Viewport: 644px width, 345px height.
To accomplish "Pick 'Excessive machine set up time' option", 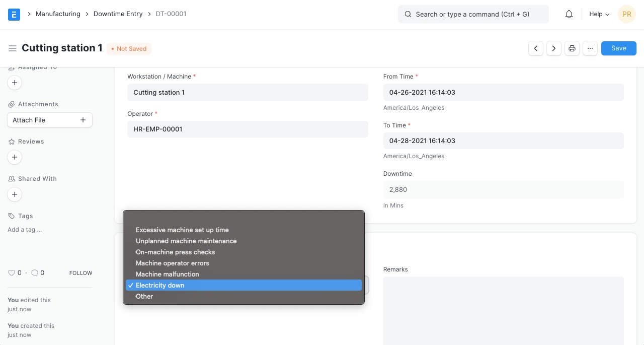I will tap(182, 230).
